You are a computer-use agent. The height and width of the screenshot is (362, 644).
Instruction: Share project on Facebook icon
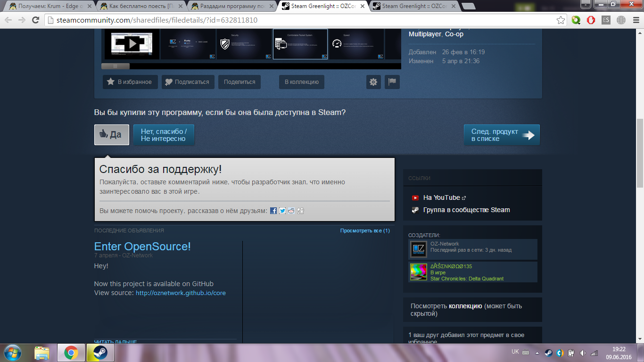(x=273, y=211)
